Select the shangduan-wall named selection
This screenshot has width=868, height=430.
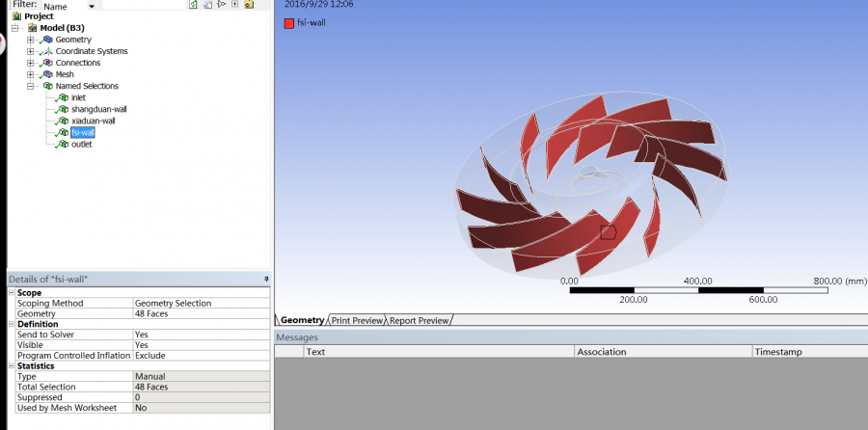[x=98, y=110]
